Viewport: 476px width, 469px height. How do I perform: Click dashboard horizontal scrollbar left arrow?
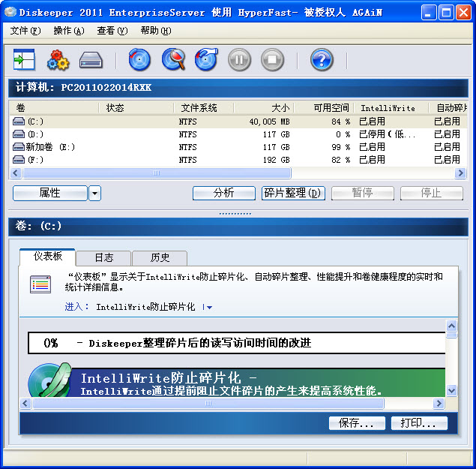25,404
